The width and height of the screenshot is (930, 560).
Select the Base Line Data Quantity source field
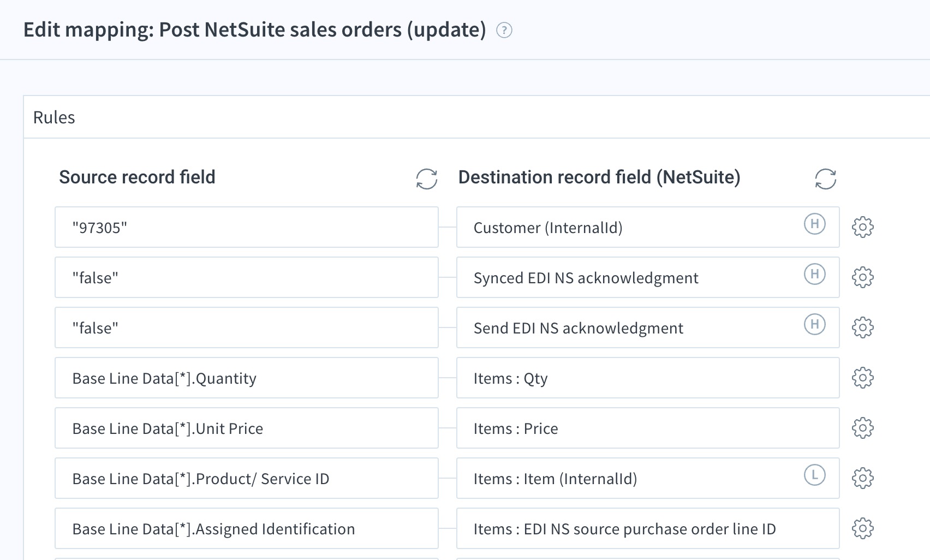click(x=247, y=378)
